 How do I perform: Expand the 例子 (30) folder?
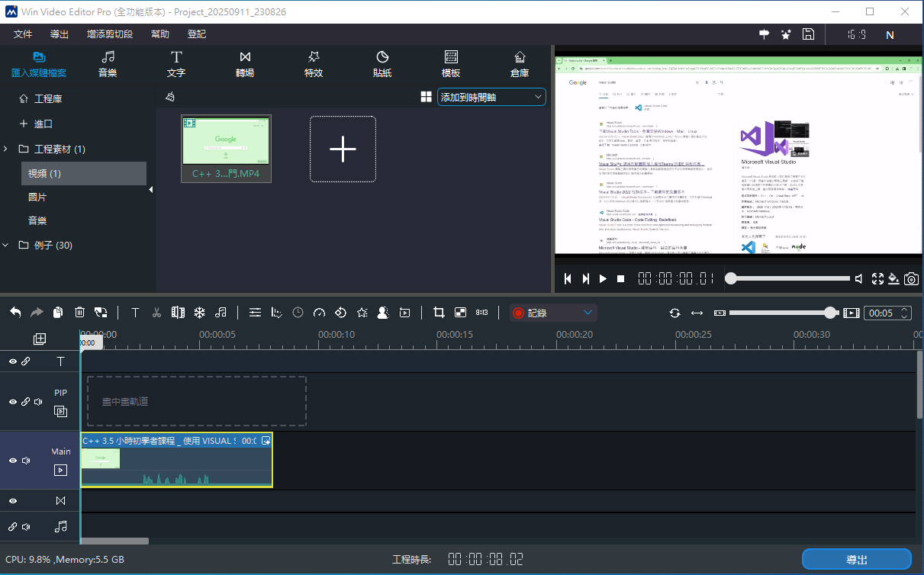coord(6,245)
